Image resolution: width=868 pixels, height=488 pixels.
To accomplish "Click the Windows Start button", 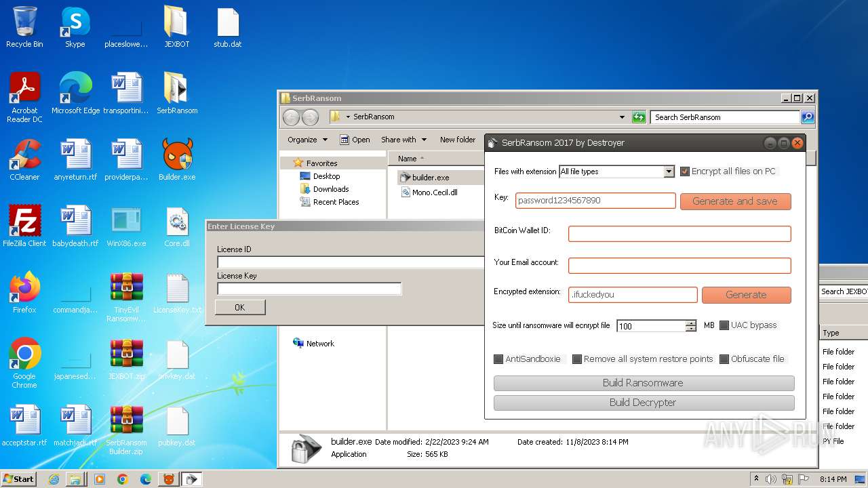I will [19, 479].
